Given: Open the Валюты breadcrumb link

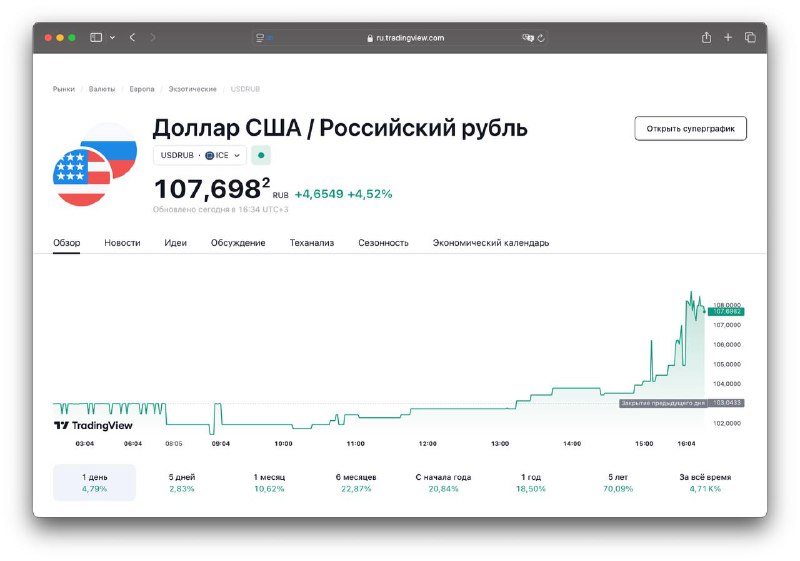Looking at the screenshot, I should (x=102, y=89).
